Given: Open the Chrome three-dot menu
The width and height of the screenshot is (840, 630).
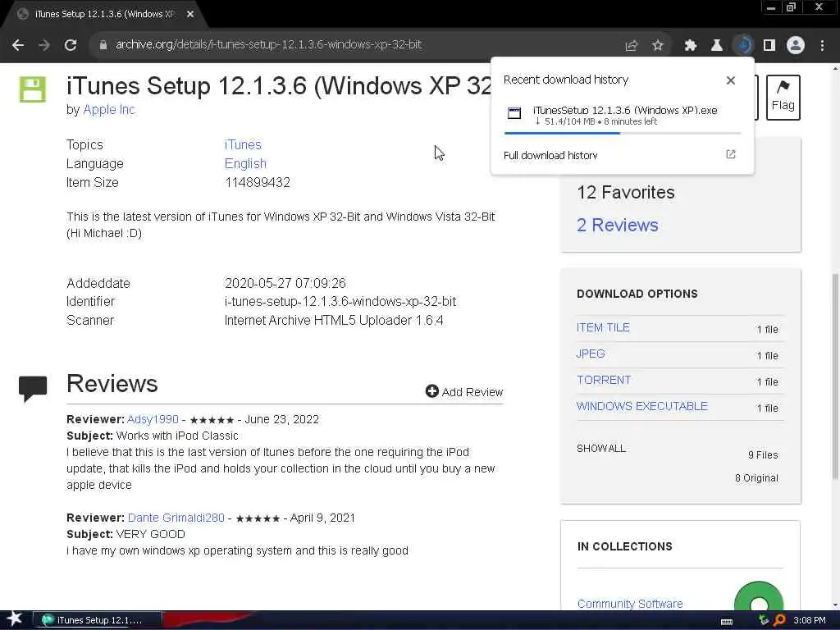Looking at the screenshot, I should point(822,46).
